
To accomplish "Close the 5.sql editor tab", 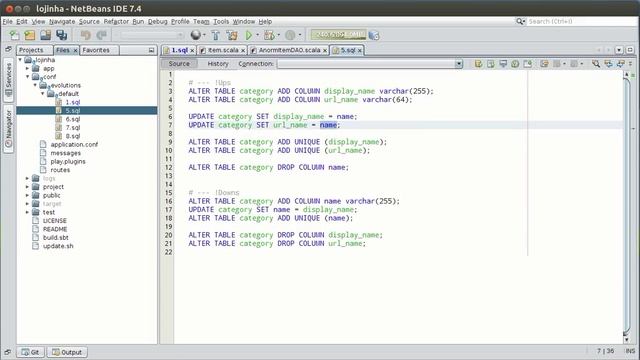I will click(360, 51).
